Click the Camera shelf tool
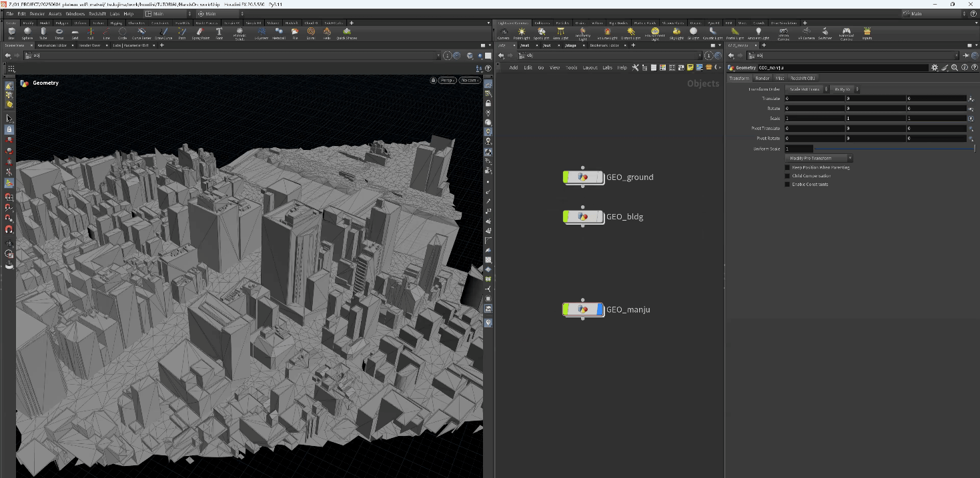 click(x=503, y=33)
